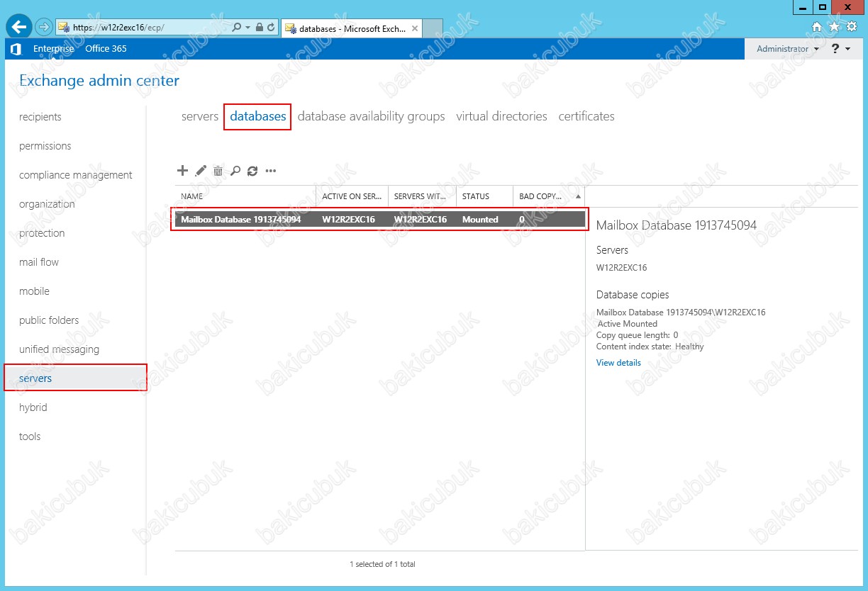Click the View details link

point(618,363)
